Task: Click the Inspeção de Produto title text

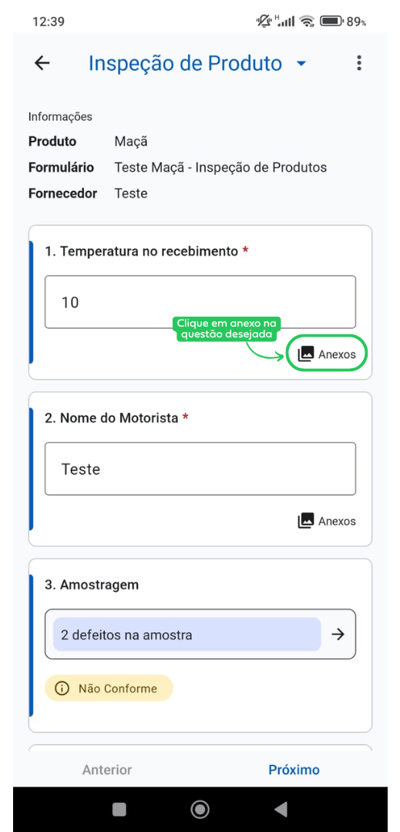Action: coord(185,63)
